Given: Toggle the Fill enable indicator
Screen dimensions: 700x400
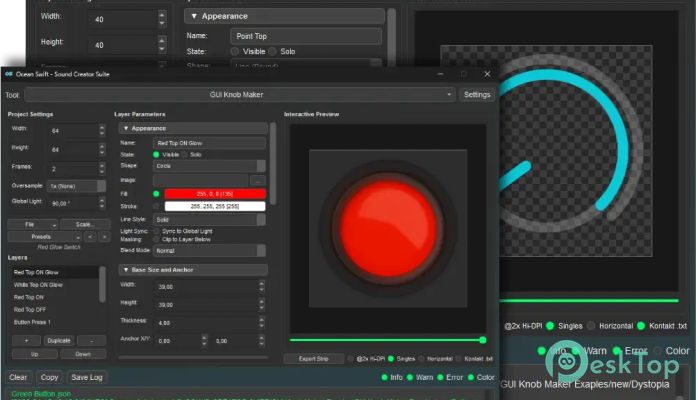Looking at the screenshot, I should [156, 194].
